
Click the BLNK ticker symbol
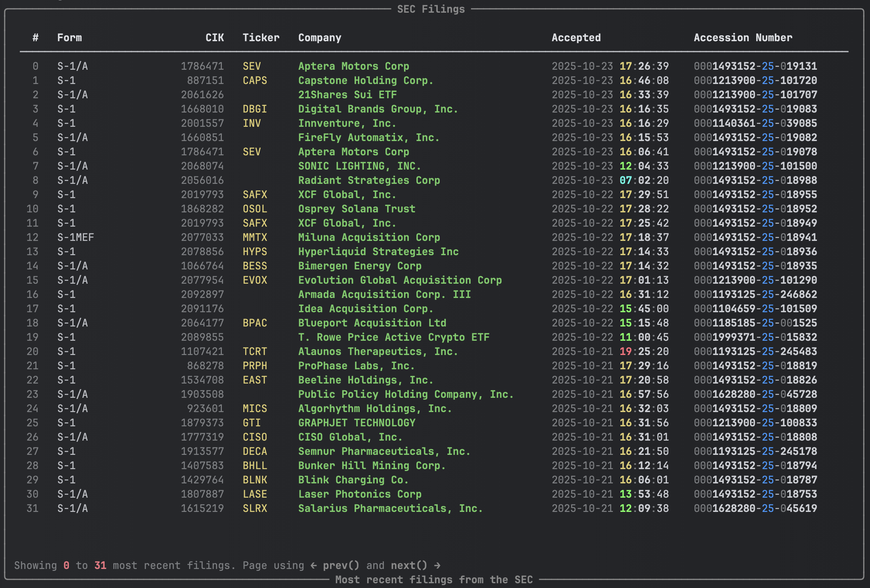tap(255, 480)
